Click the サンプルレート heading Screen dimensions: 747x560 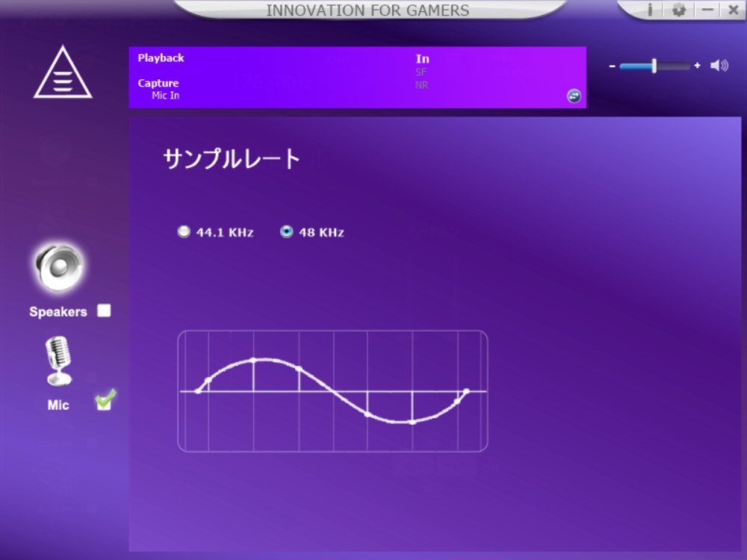tap(232, 158)
